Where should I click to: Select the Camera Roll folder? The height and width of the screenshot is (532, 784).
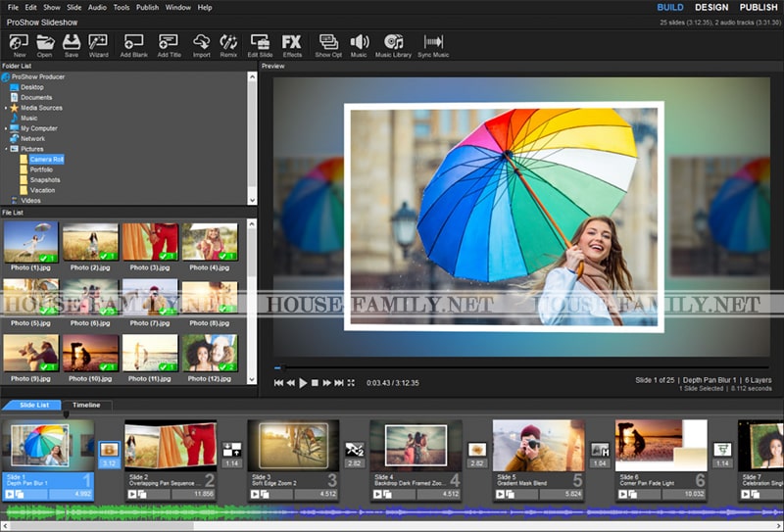click(x=46, y=160)
